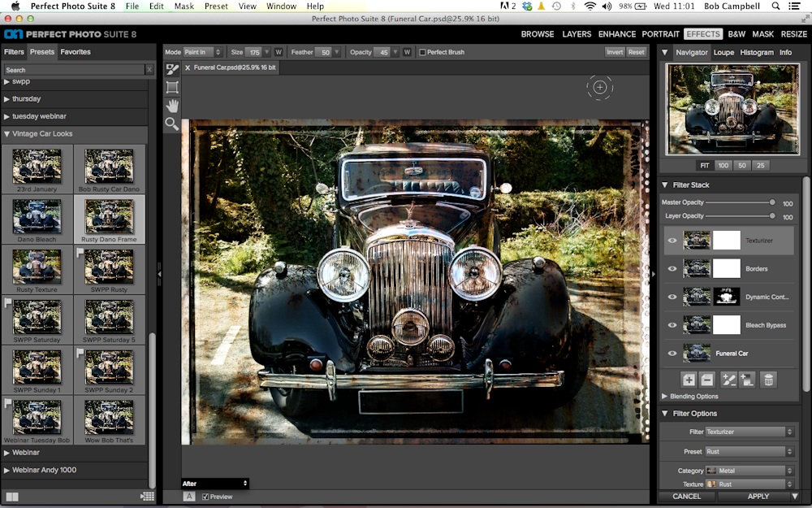The height and width of the screenshot is (508, 812).
Task: Click the masking brush plus-minus icon
Action: 728,380
